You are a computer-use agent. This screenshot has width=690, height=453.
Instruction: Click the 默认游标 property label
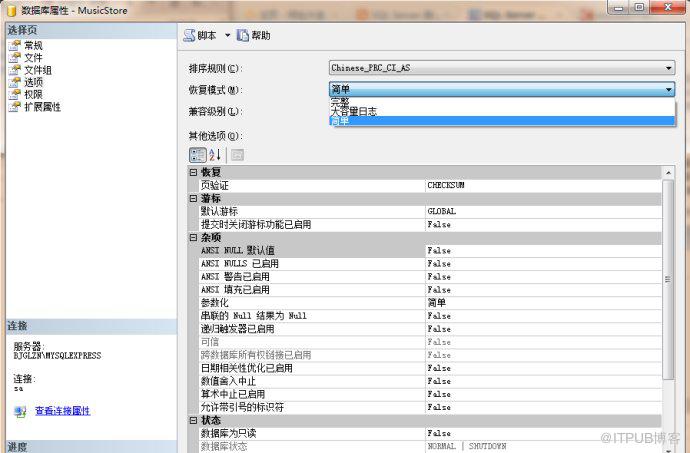point(219,211)
